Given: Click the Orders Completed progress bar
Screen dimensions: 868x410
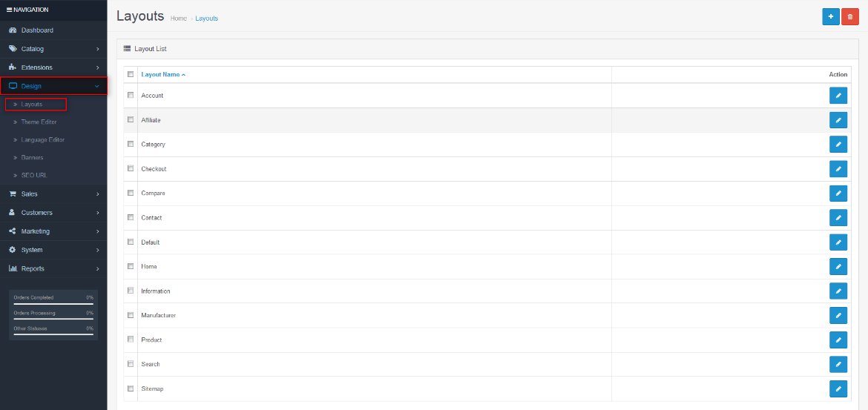Looking at the screenshot, I should coord(53,304).
